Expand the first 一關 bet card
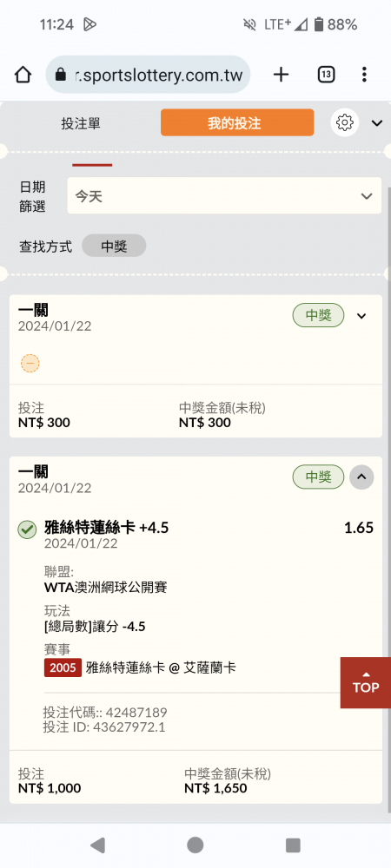 point(361,316)
